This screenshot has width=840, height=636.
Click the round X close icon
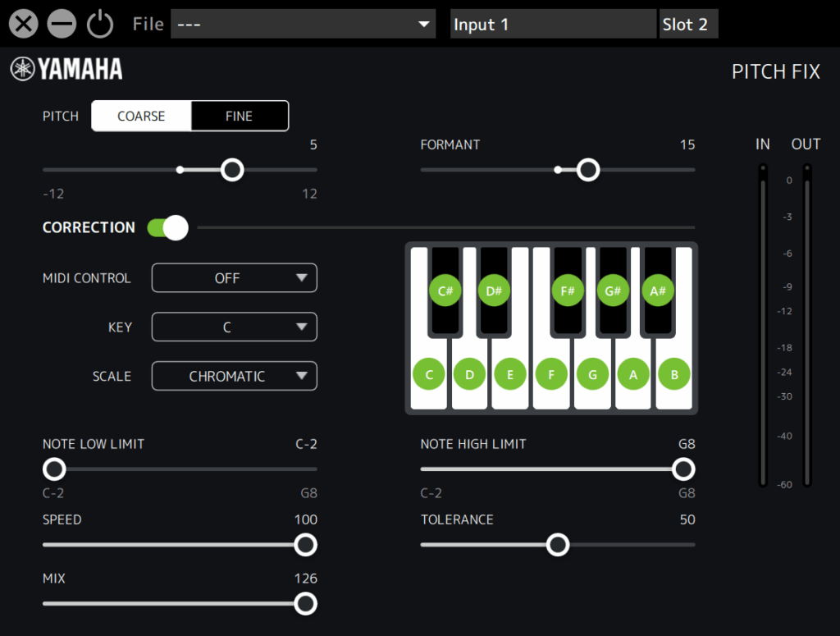pyautogui.click(x=24, y=25)
